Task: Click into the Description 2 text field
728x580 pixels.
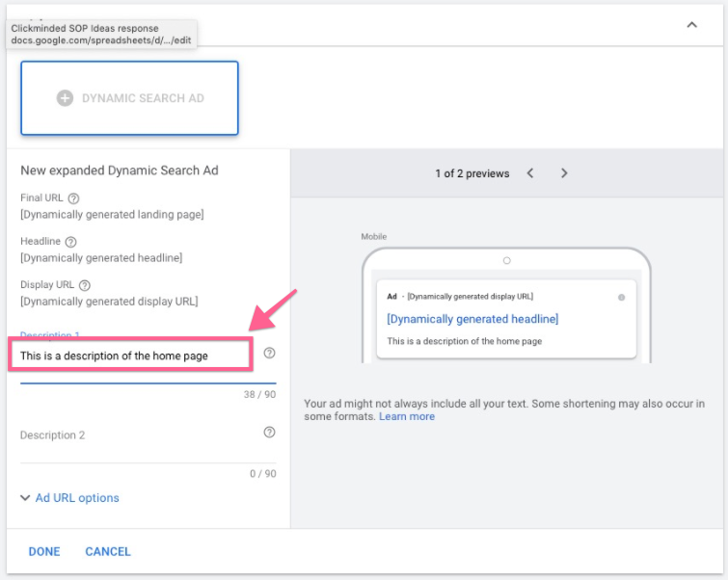Action: [135, 436]
